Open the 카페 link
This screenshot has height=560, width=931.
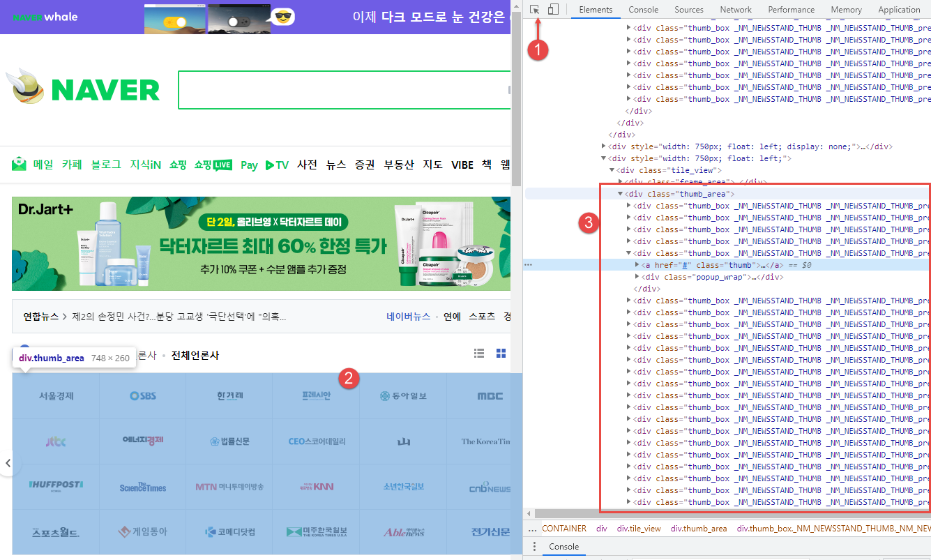coord(72,165)
